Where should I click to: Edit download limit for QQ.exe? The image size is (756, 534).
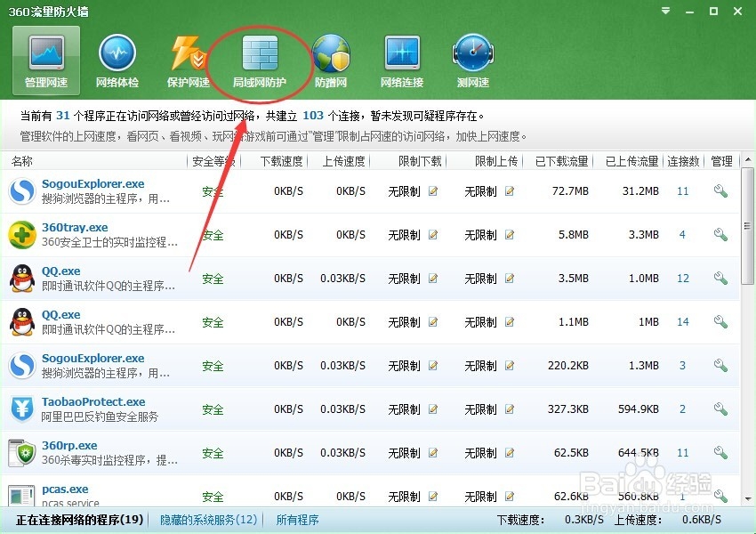click(x=433, y=278)
